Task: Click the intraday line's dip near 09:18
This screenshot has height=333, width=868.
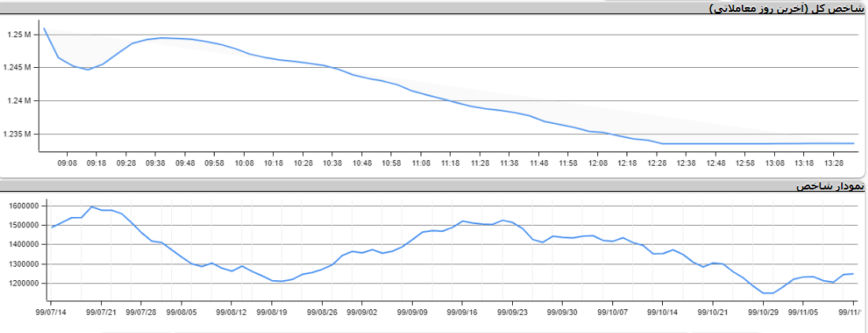Action: [x=88, y=69]
